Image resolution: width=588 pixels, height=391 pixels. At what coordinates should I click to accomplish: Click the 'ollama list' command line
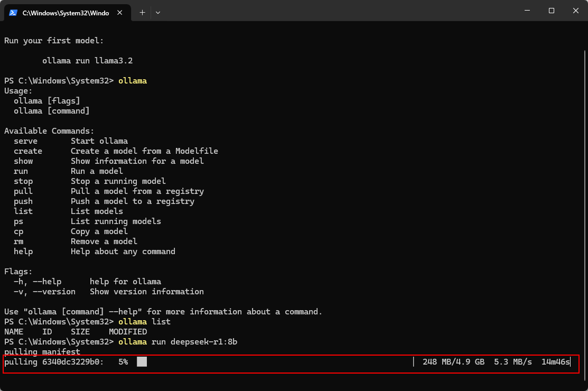click(x=87, y=322)
